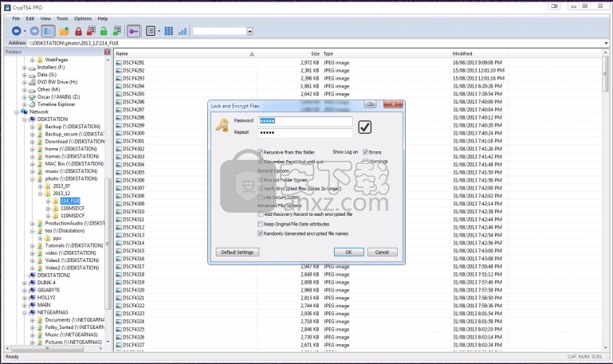Expand the 2013_07 folder node
This screenshot has height=364, width=613.
point(41,186)
